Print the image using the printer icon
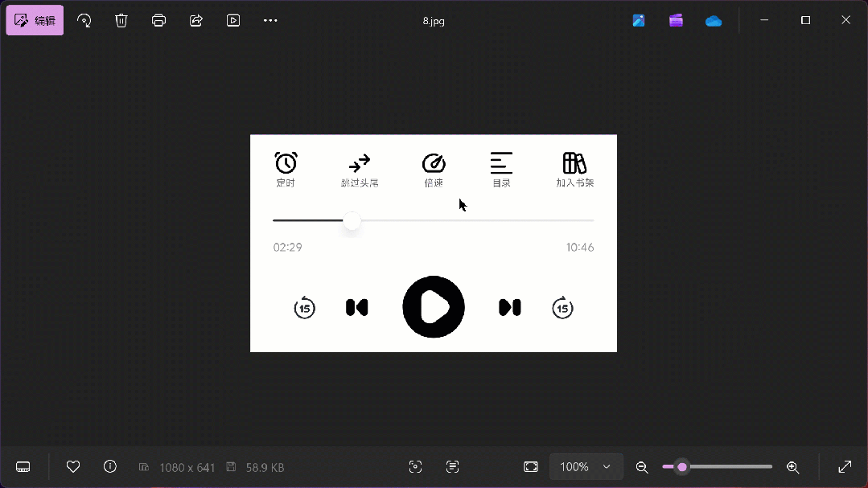 coord(158,21)
